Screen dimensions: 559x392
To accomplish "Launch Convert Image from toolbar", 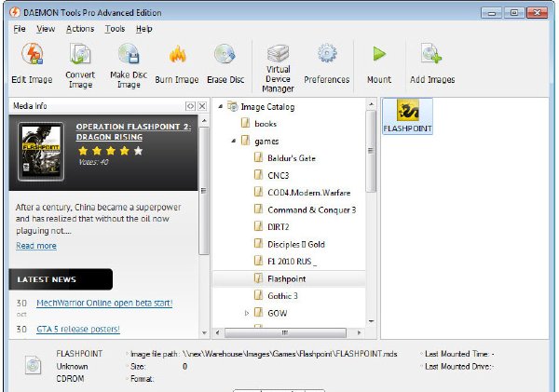I will (80, 65).
